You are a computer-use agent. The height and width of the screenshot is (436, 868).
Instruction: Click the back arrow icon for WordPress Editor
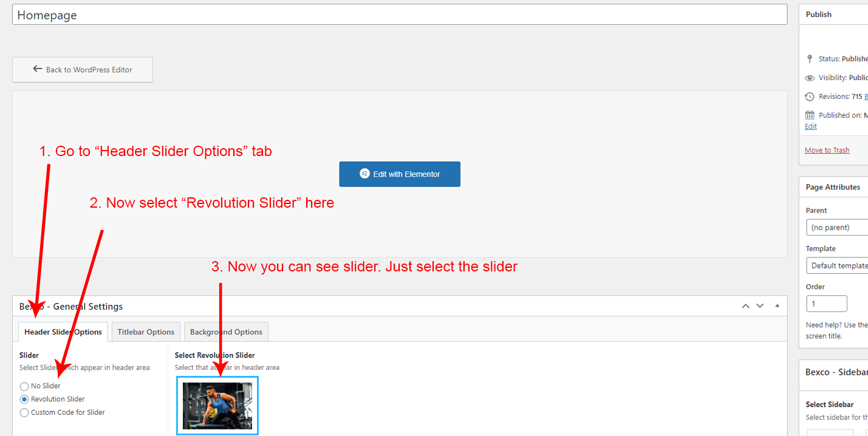pyautogui.click(x=38, y=69)
